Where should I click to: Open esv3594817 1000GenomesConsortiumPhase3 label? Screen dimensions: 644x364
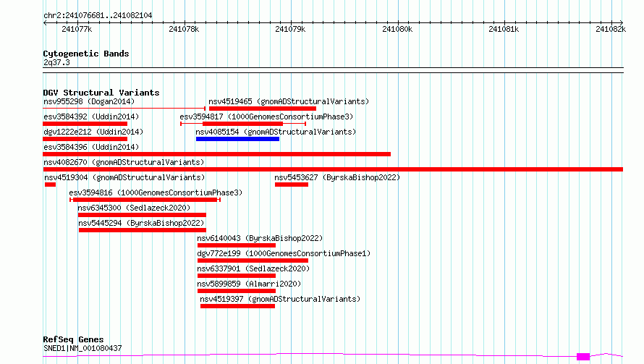[x=266, y=117]
